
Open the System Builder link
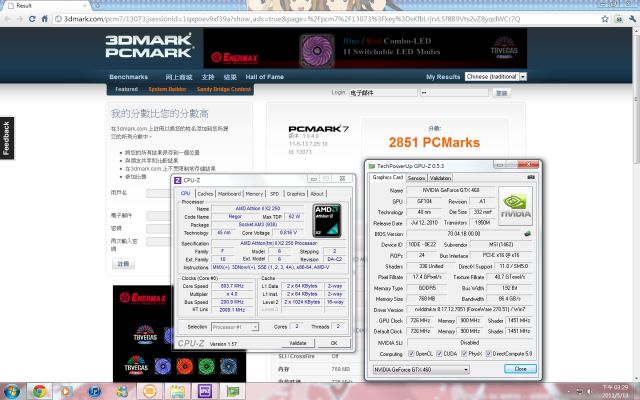point(167,89)
